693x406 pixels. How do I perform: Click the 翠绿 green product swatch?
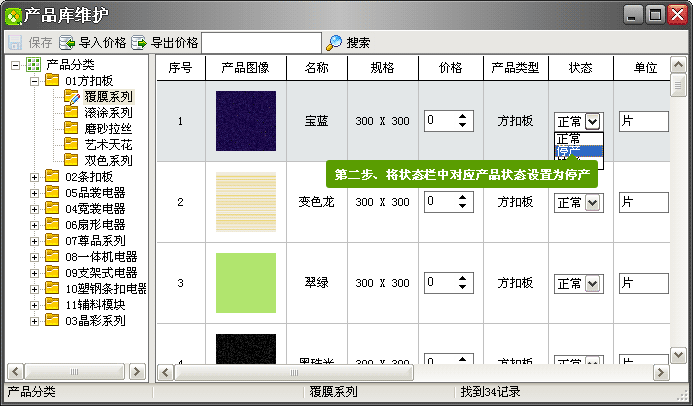pyautogui.click(x=246, y=283)
